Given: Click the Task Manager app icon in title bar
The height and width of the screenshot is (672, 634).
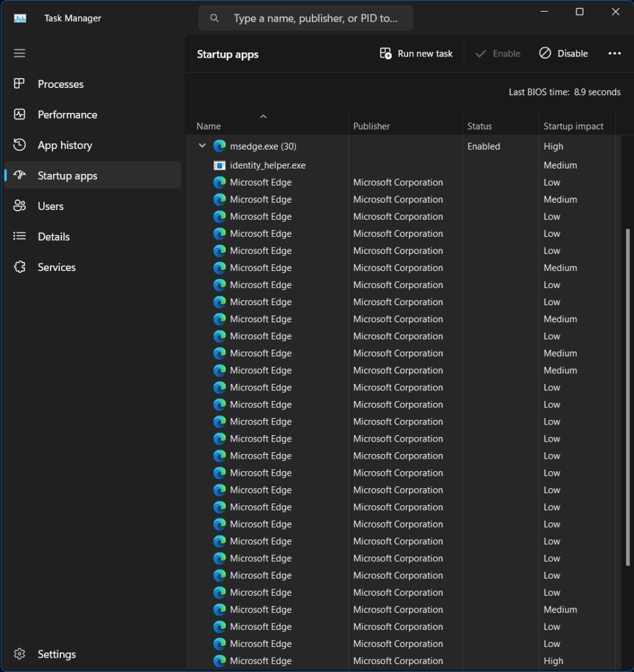Looking at the screenshot, I should tap(20, 18).
